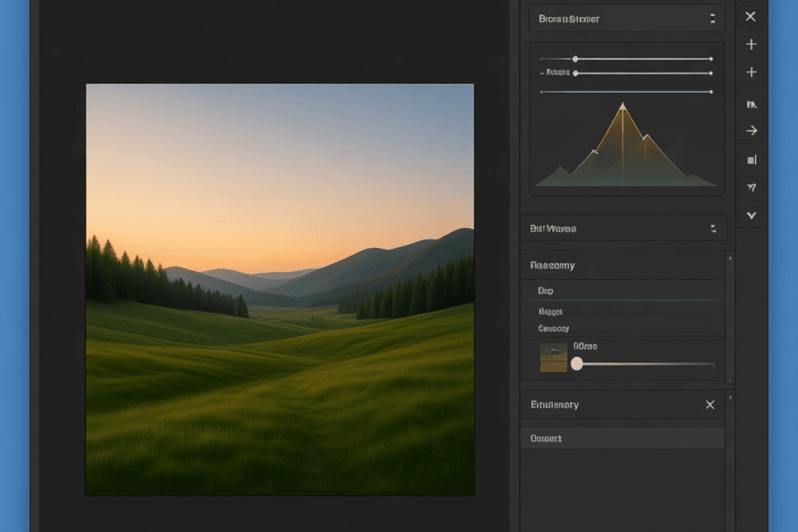The image size is (798, 532).
Task: Click the upper plus icon in the toolbar
Action: 751,44
